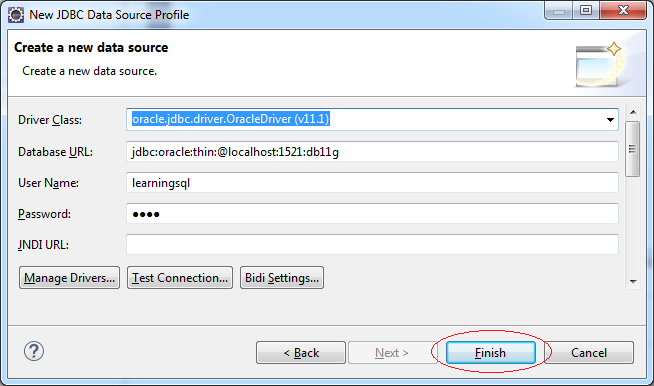Open Bidi Settings

click(282, 278)
